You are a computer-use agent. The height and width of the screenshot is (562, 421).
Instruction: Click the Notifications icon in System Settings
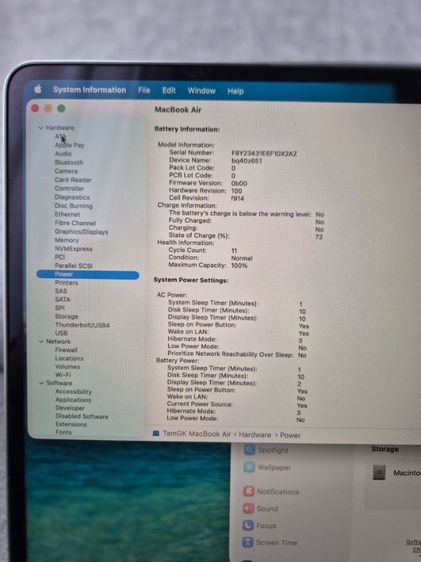[x=249, y=491]
